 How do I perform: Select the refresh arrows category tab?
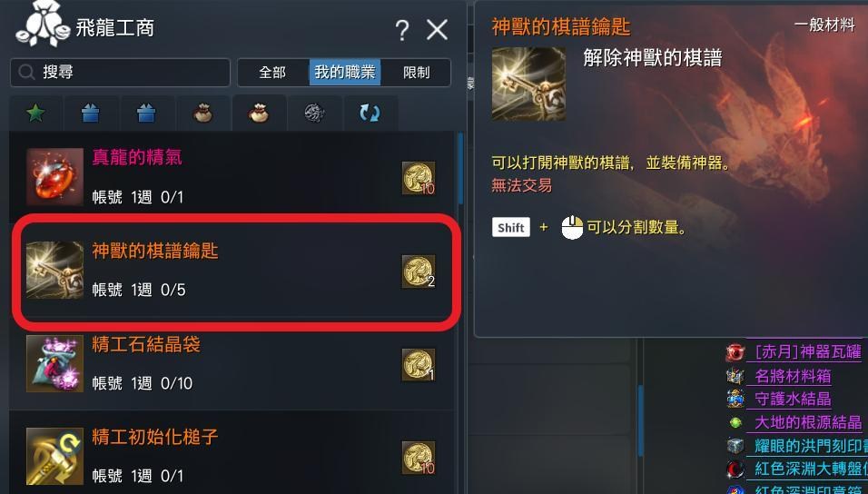pos(370,113)
